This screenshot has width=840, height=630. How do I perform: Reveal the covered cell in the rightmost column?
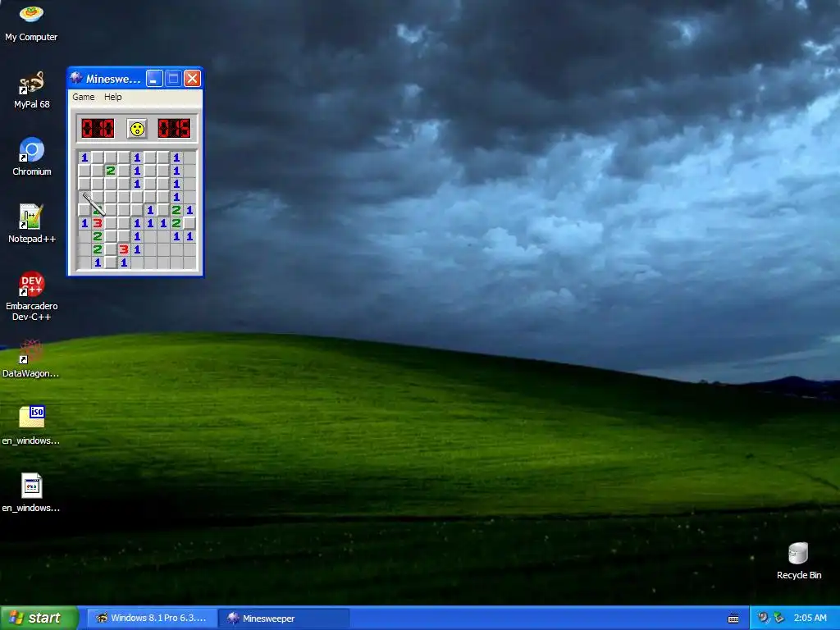pos(189,223)
